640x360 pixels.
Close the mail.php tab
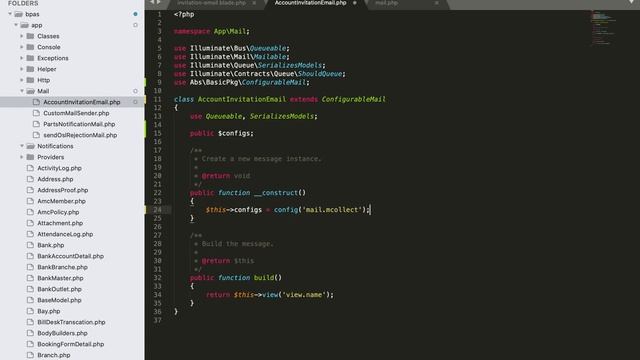[x=436, y=3]
